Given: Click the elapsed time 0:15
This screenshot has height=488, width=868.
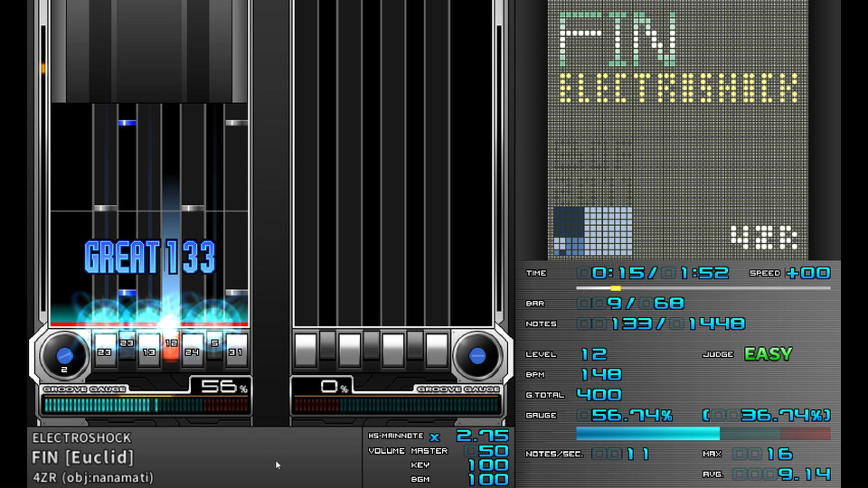Looking at the screenshot, I should coord(618,273).
